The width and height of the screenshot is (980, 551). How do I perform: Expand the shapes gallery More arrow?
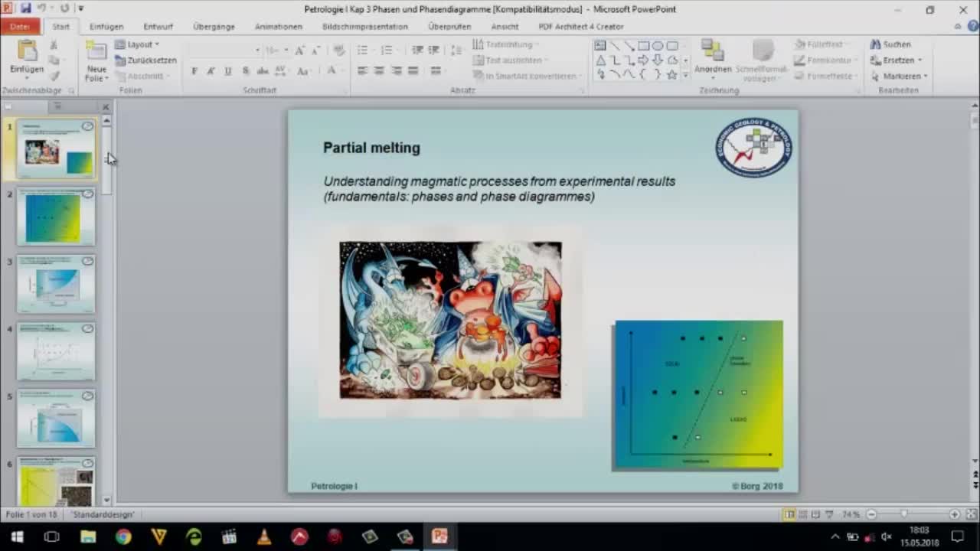(x=685, y=74)
